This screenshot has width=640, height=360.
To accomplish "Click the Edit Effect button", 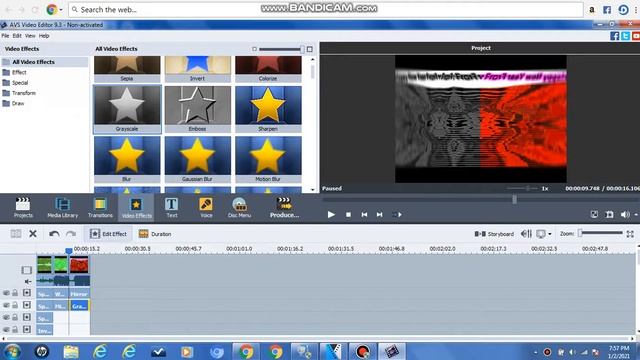I will pos(109,233).
